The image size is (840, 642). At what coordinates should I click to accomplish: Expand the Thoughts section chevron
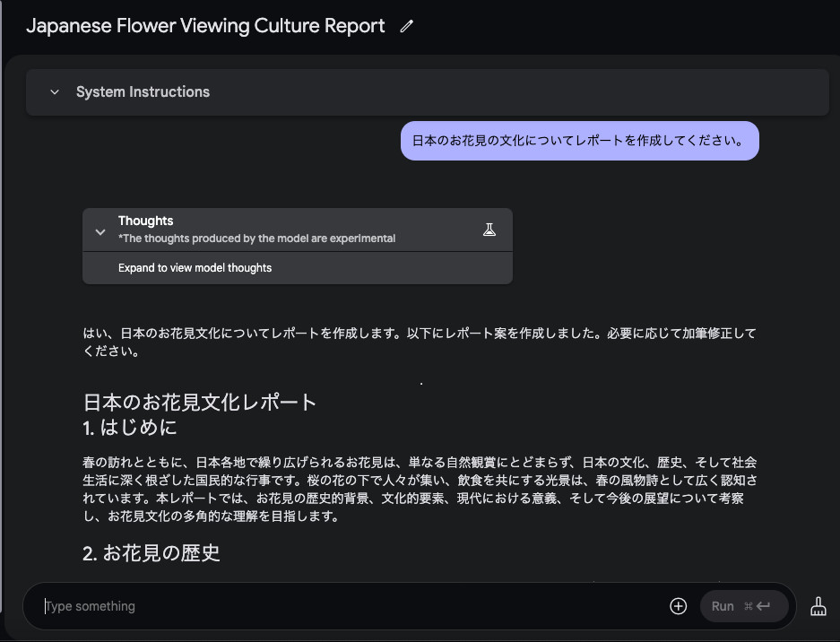tap(100, 232)
